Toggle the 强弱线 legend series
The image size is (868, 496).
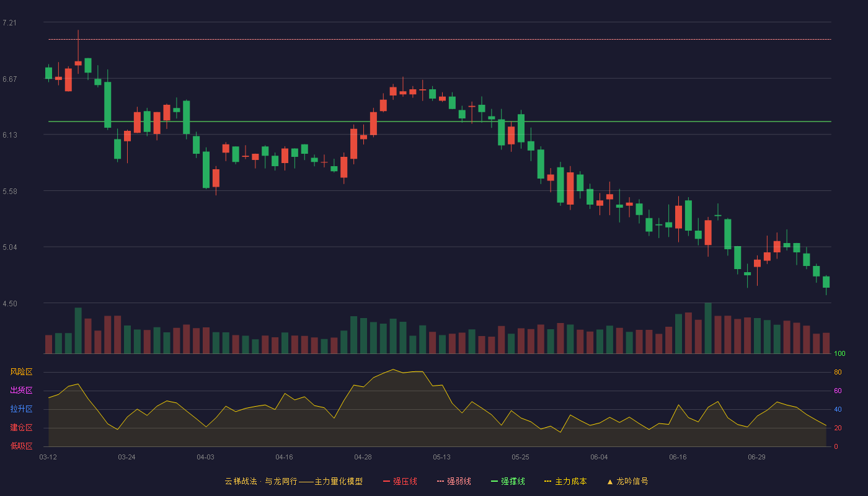tap(454, 481)
